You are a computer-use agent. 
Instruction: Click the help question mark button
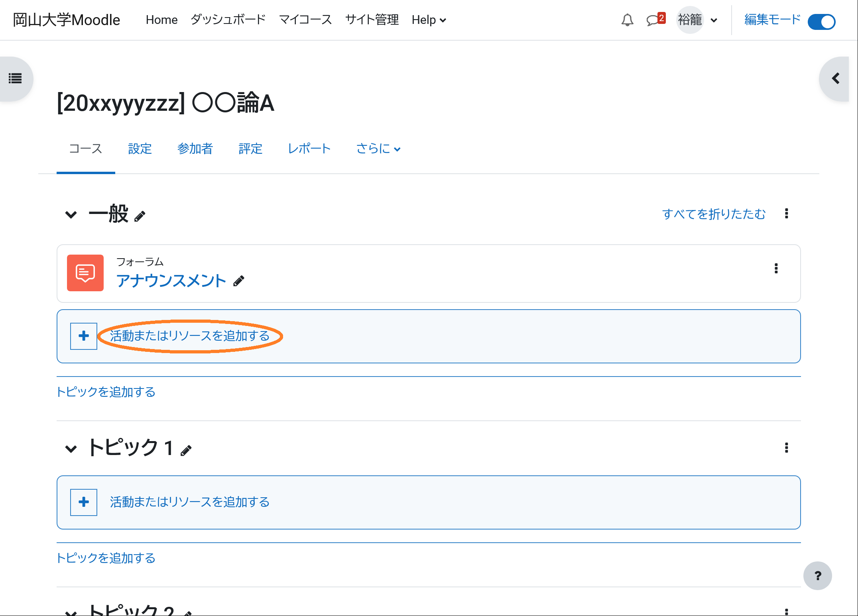click(x=818, y=576)
